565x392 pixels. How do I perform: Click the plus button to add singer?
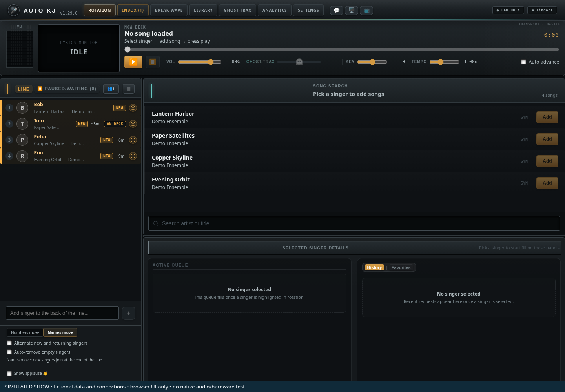(129, 313)
